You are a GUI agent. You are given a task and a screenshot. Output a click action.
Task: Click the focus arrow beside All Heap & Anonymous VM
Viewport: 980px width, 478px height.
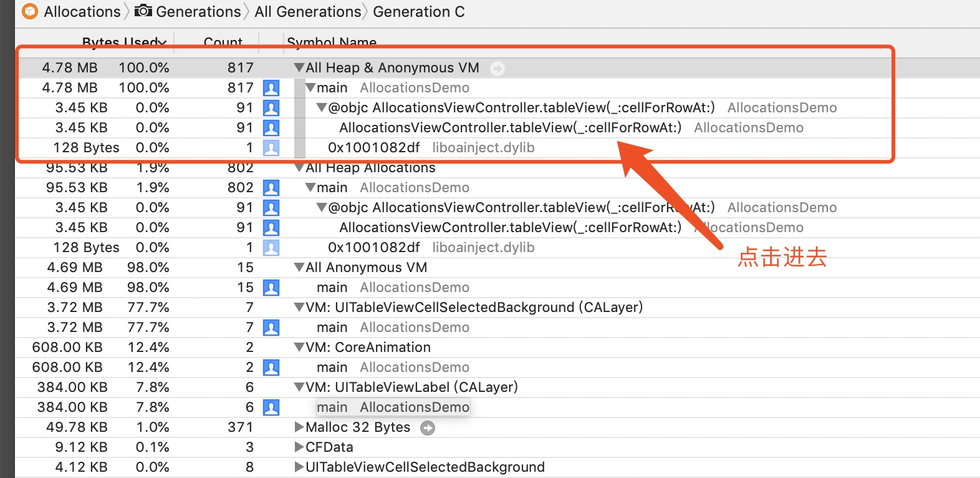coord(497,68)
